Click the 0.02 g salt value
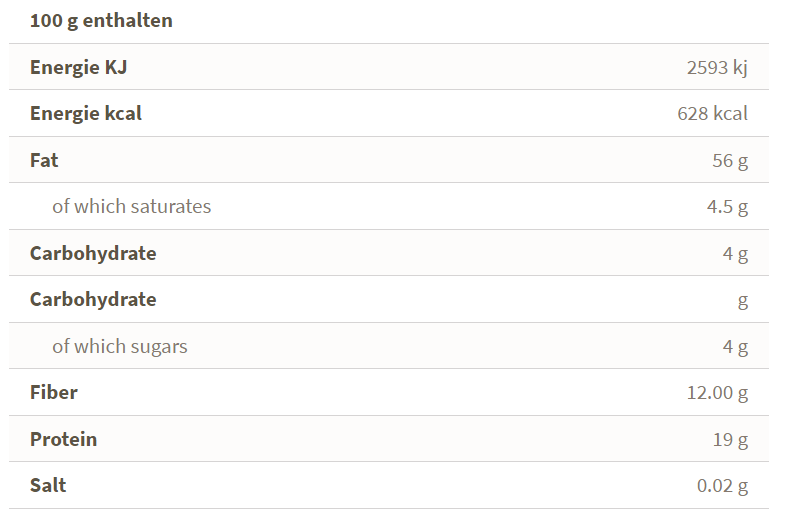 coord(722,486)
